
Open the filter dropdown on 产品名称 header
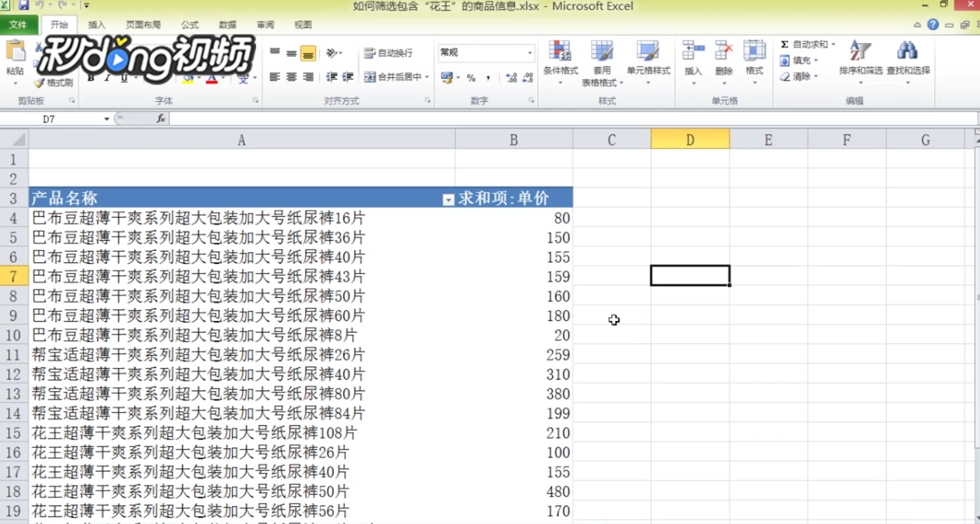448,200
